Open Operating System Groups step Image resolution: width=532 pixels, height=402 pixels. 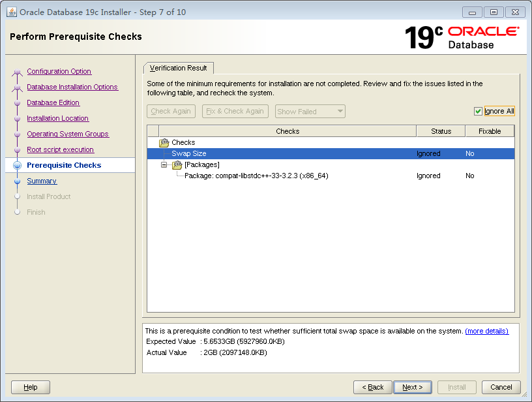(67, 134)
